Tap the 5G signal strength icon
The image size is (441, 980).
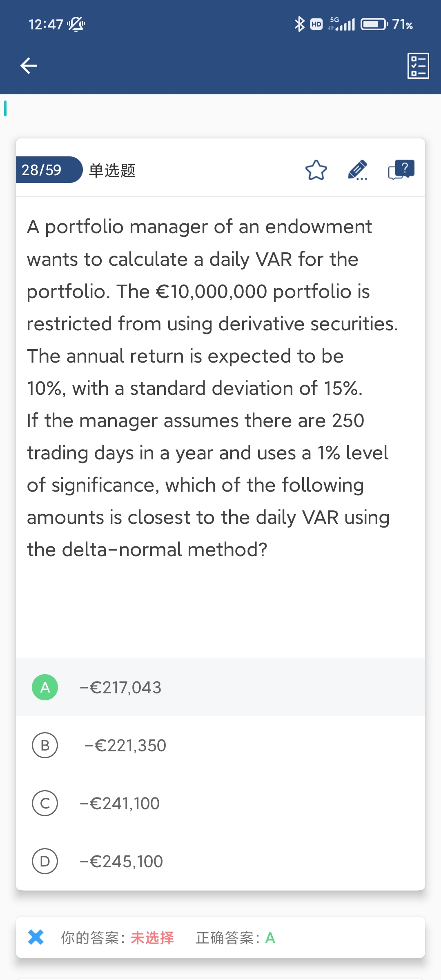(x=342, y=24)
